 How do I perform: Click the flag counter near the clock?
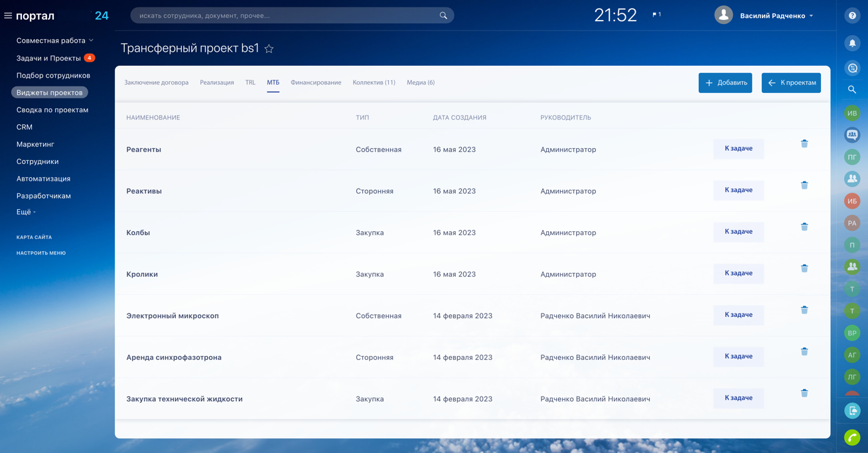pyautogui.click(x=656, y=15)
